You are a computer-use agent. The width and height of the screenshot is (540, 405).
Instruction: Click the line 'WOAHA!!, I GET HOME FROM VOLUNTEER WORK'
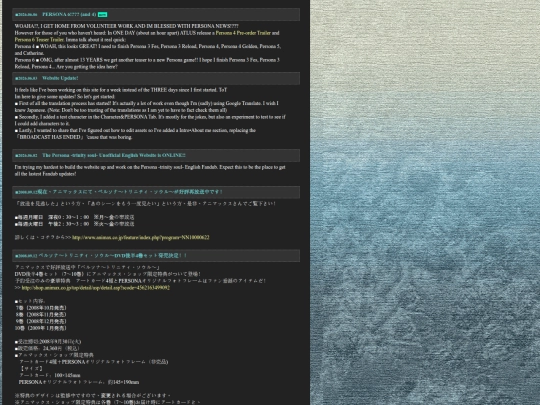(x=126, y=26)
